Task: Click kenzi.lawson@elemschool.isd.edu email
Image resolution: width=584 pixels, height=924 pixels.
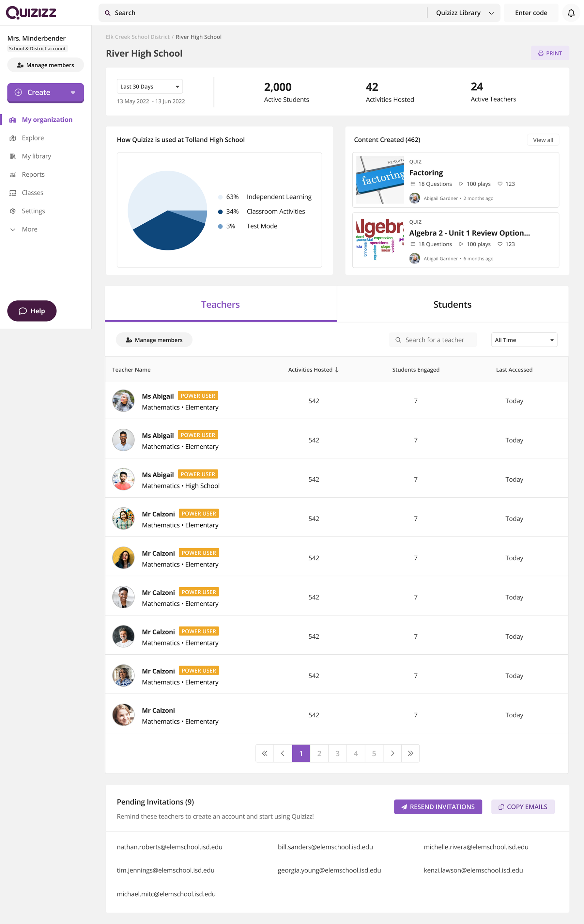Action: [x=473, y=870]
